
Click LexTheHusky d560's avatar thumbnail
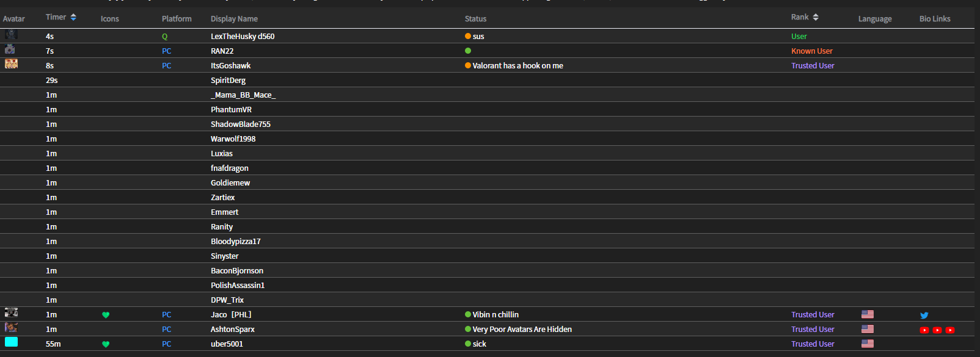coord(11,34)
